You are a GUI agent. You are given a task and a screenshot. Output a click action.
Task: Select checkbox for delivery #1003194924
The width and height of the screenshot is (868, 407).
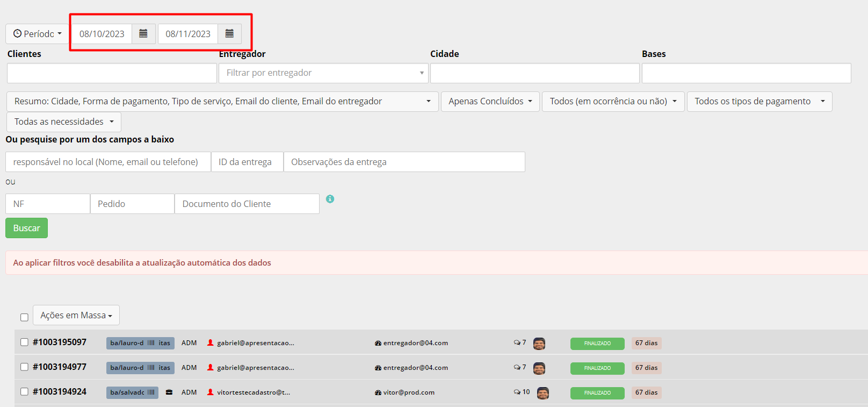coord(24,391)
